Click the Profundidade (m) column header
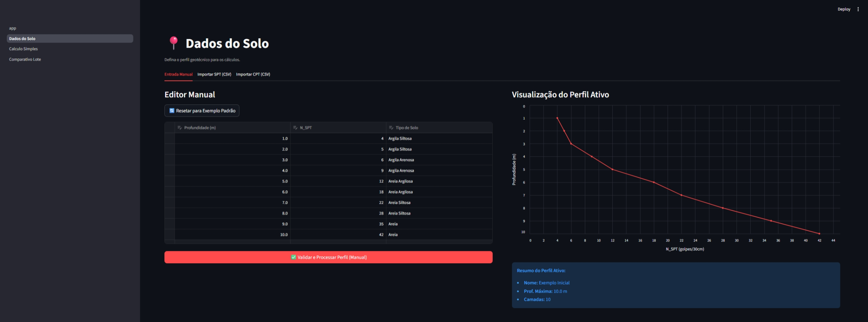Viewport: 868px width, 322px height. 232,128
